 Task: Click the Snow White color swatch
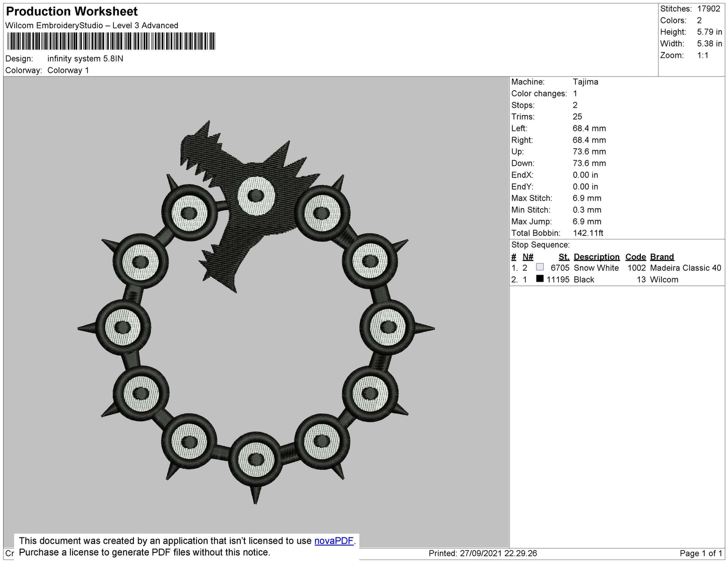click(540, 267)
